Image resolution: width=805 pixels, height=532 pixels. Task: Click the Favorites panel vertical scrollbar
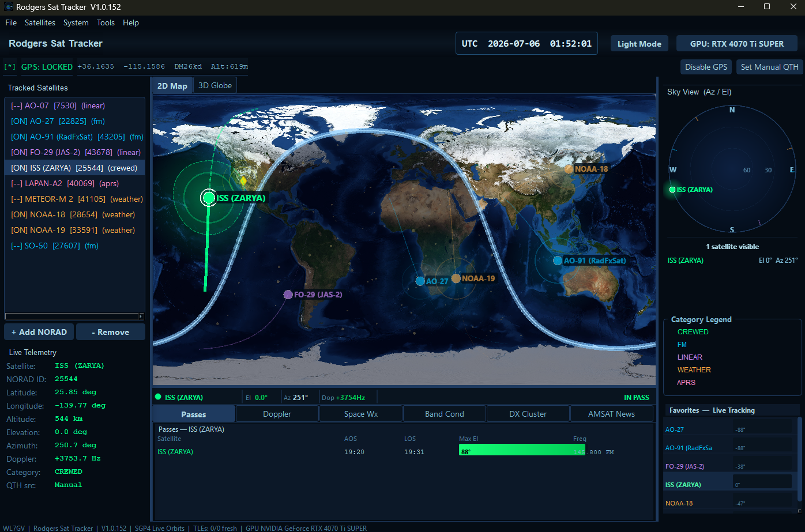(799, 458)
